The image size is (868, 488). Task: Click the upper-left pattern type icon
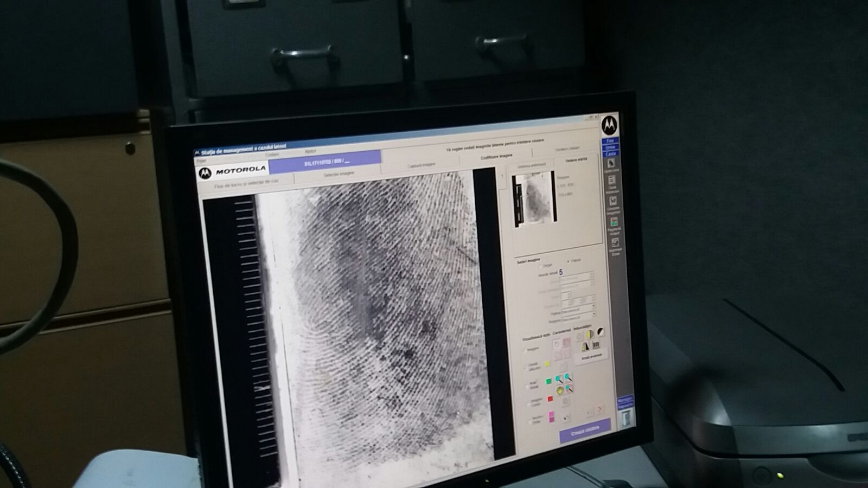(557, 344)
